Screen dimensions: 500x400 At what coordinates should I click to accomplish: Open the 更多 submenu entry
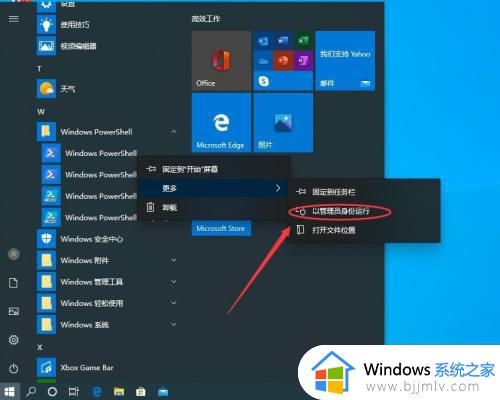click(x=214, y=188)
